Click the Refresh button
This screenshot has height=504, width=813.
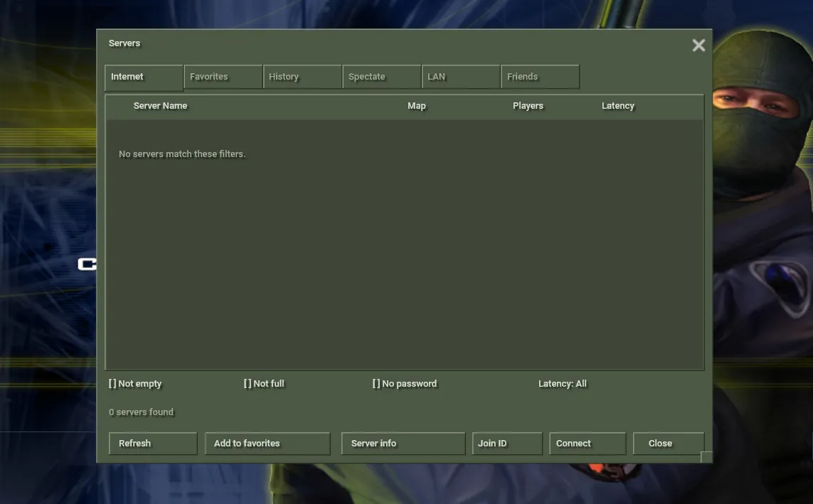(x=153, y=444)
